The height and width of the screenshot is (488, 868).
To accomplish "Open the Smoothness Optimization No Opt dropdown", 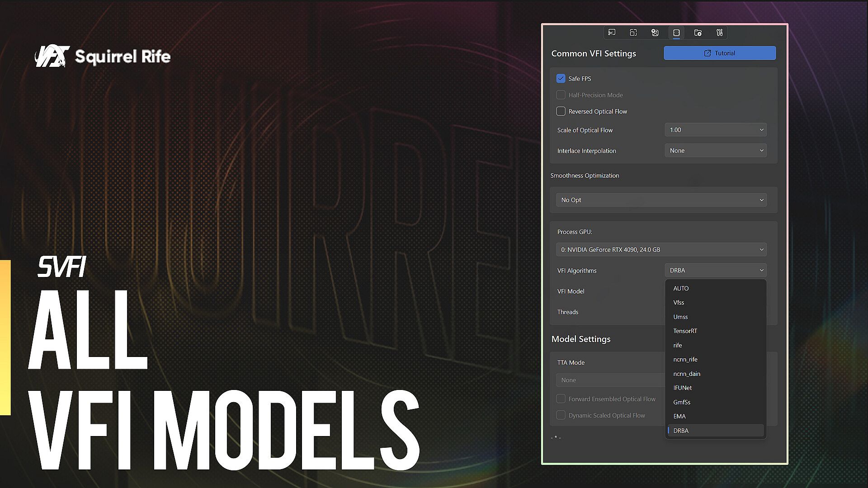I will click(x=661, y=200).
